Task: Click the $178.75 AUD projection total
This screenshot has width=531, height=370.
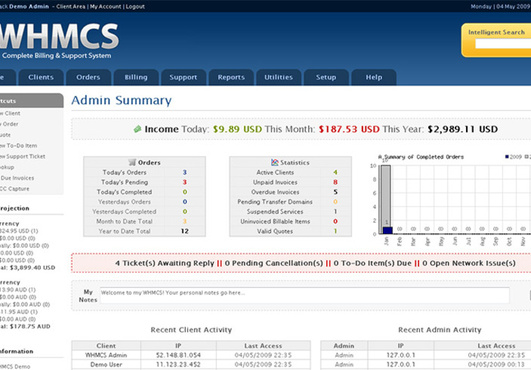Action: click(30, 326)
